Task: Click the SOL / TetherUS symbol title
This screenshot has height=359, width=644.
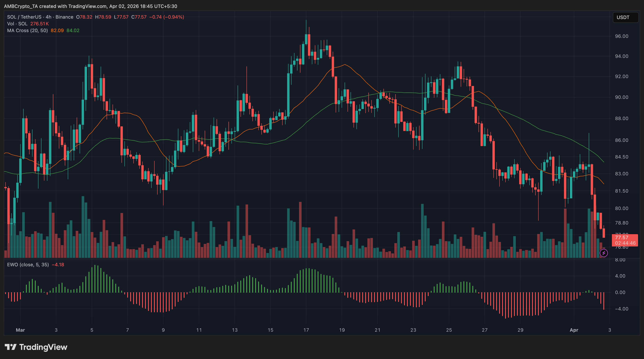Action: [x=24, y=17]
